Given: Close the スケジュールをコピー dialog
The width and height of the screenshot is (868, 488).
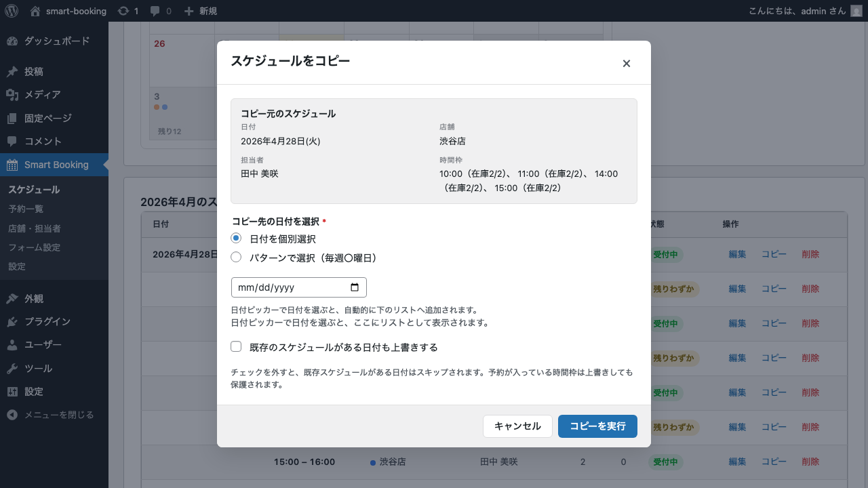Looking at the screenshot, I should tap(627, 63).
